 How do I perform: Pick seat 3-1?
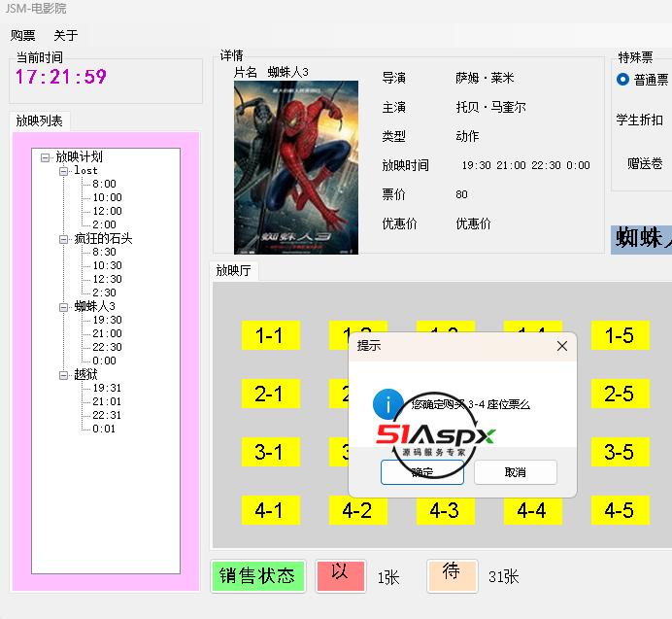pos(270,452)
